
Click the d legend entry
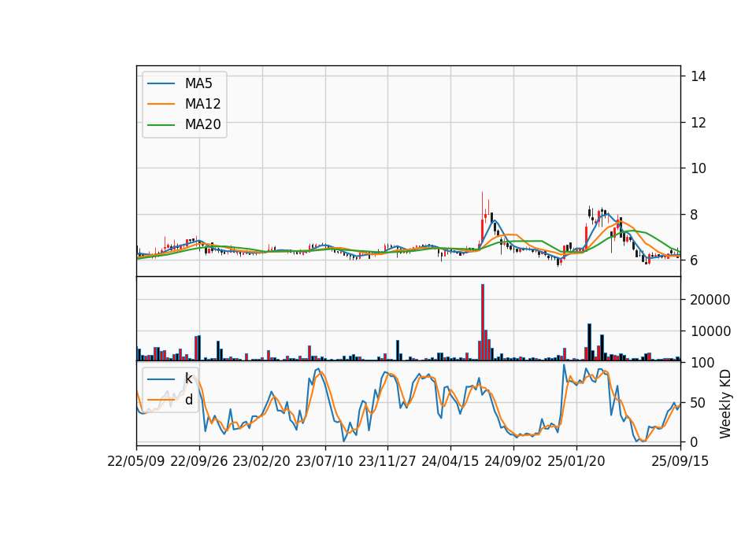tap(170, 400)
